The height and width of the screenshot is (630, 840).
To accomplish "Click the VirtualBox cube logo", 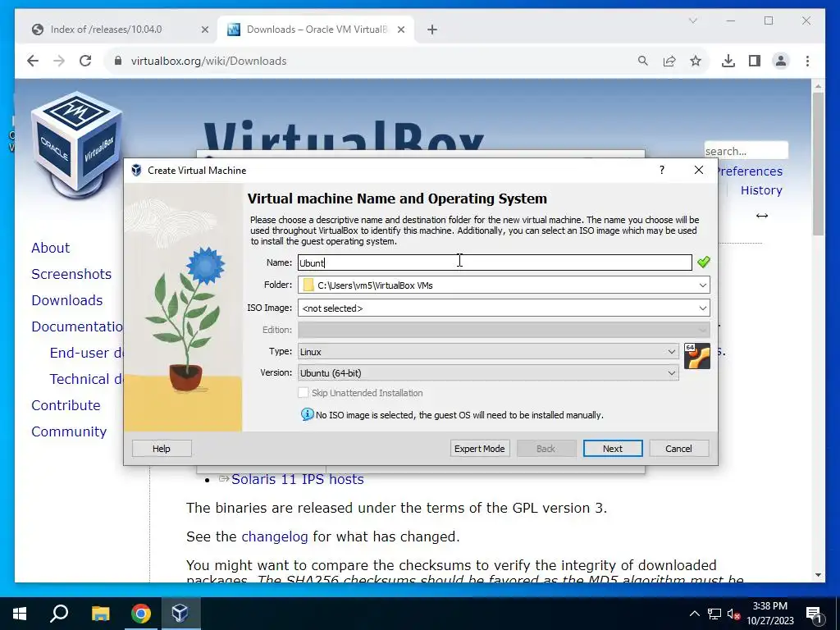I will point(75,144).
